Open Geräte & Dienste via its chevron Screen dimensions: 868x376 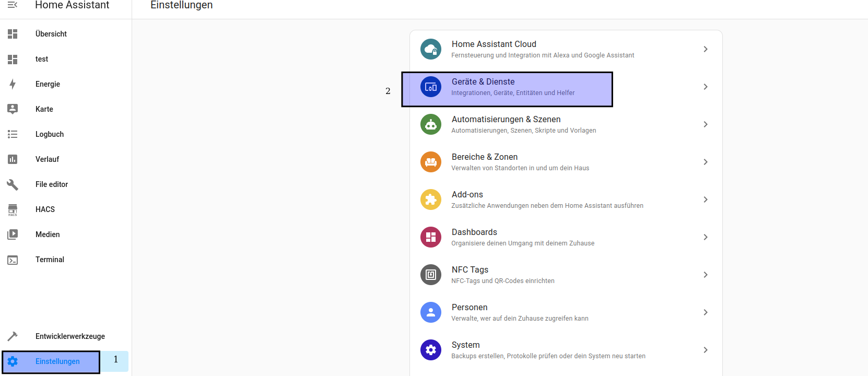705,87
